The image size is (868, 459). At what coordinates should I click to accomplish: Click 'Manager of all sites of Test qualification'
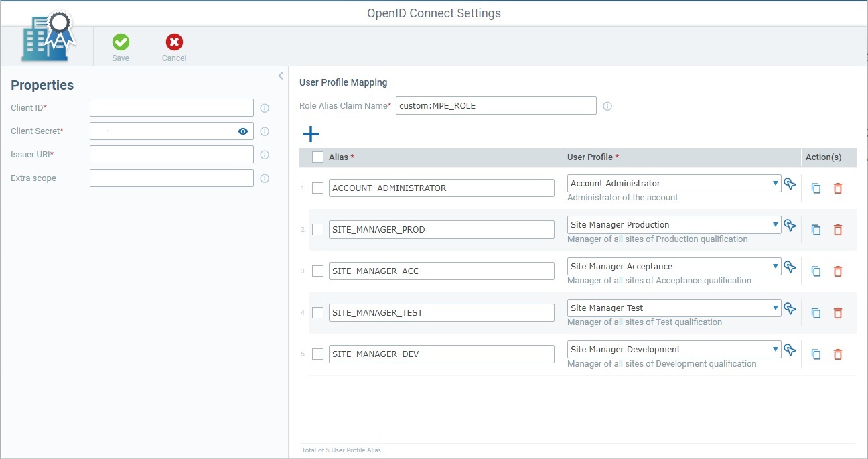(644, 322)
